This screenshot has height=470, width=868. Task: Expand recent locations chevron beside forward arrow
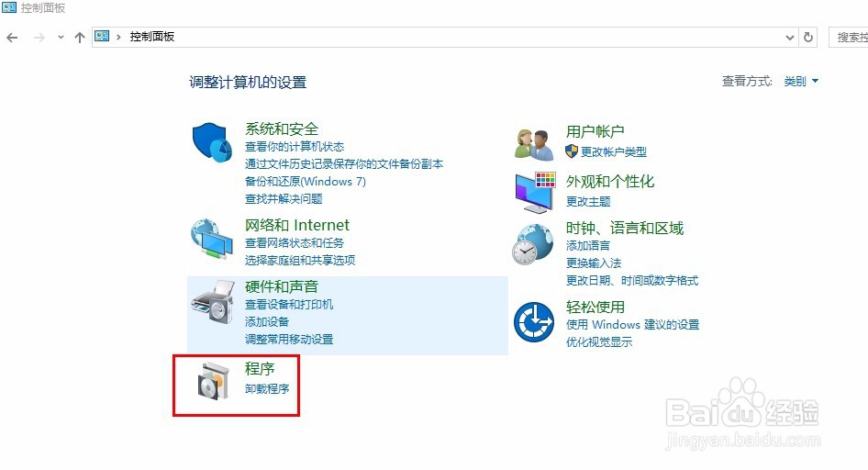[61, 38]
